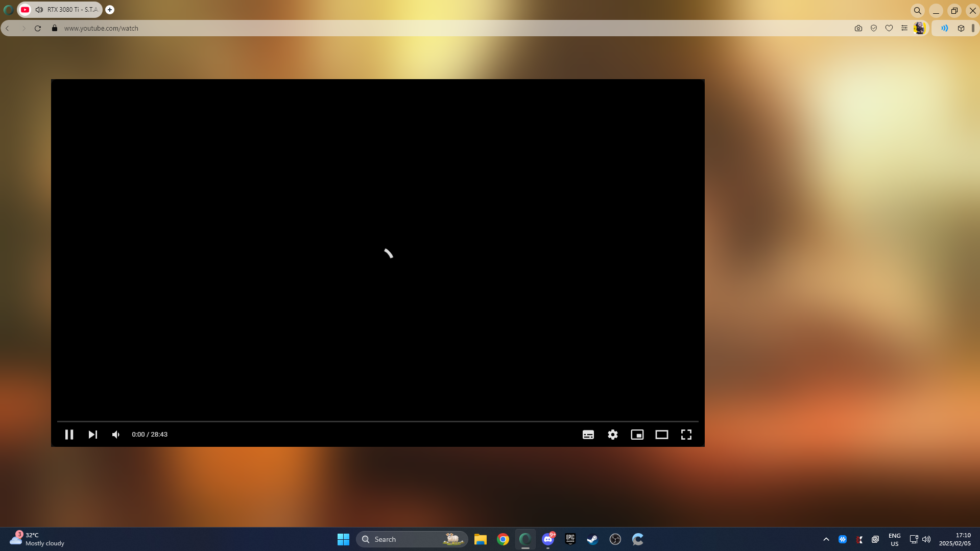Launch Epic Games from taskbar

tap(570, 539)
